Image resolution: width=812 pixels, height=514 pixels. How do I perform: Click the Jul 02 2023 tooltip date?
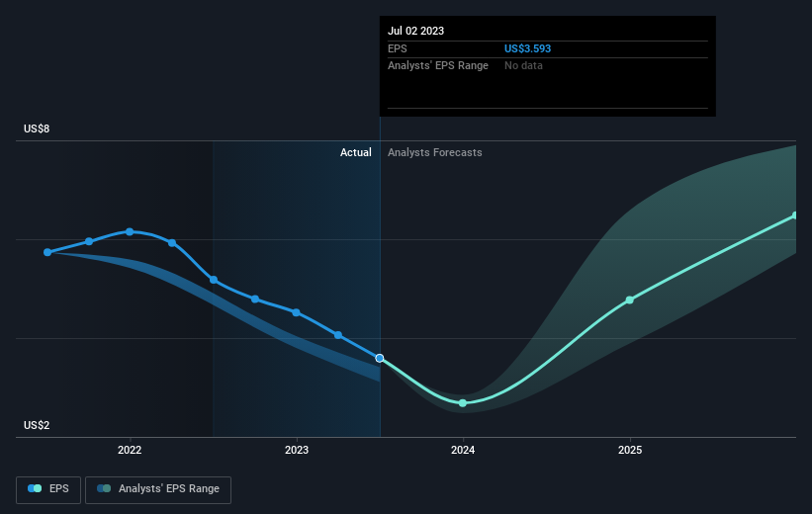click(x=415, y=31)
